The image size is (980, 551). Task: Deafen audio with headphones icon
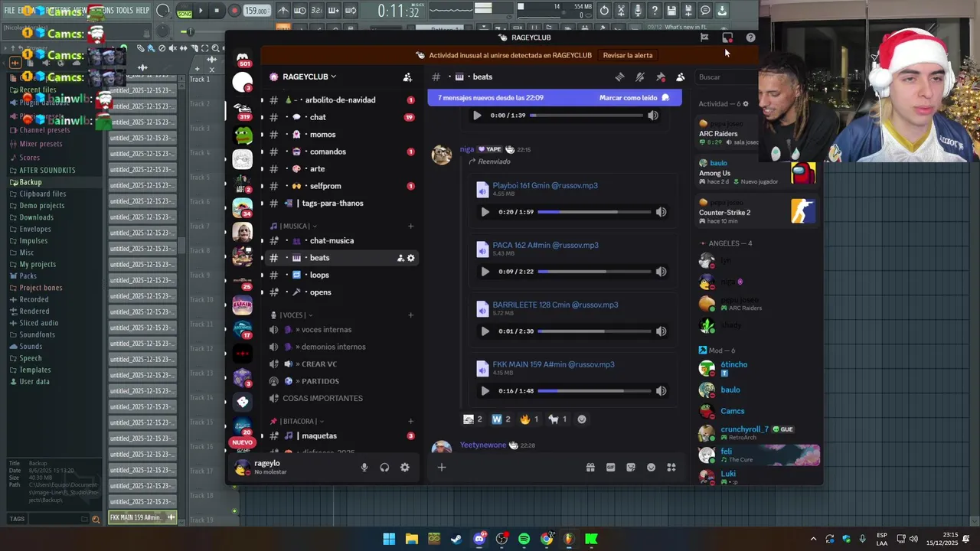(384, 468)
